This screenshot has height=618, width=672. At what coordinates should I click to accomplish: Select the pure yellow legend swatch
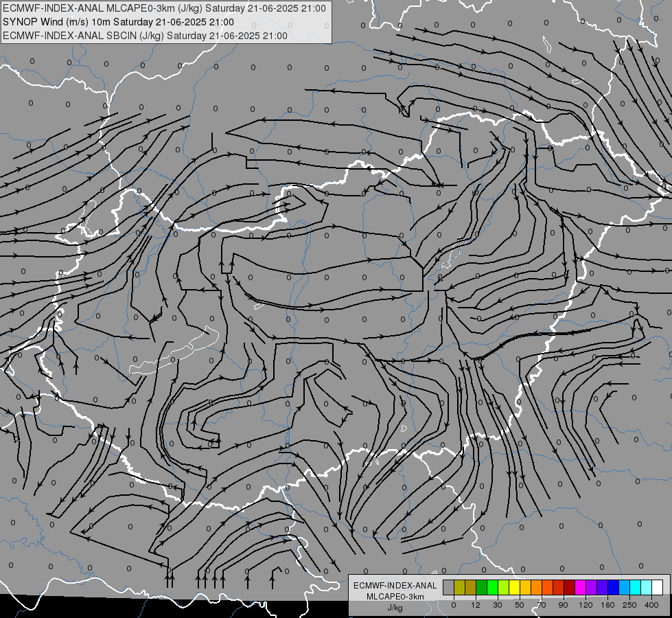pos(514,587)
